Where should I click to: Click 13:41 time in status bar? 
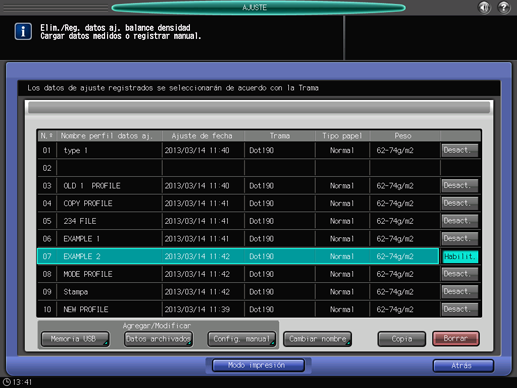click(22, 382)
